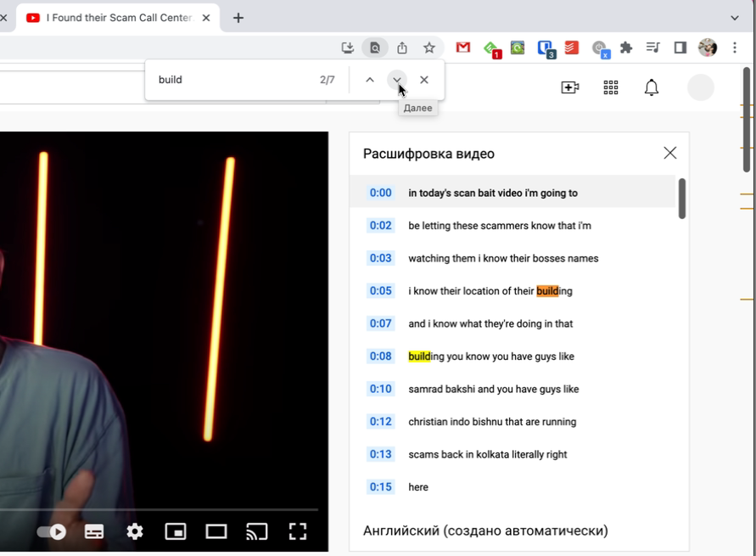This screenshot has height=556, width=756.
Task: Click 'in today's scan bait video' transcript line
Action: point(493,193)
